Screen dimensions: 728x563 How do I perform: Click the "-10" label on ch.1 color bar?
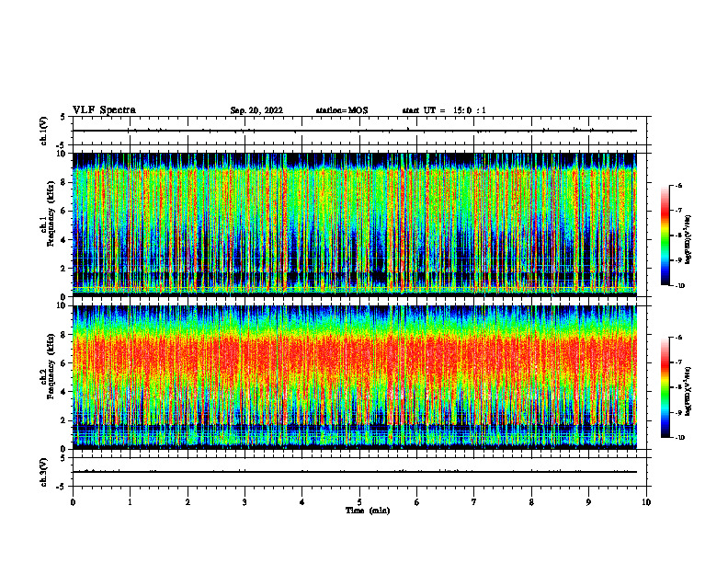point(680,286)
